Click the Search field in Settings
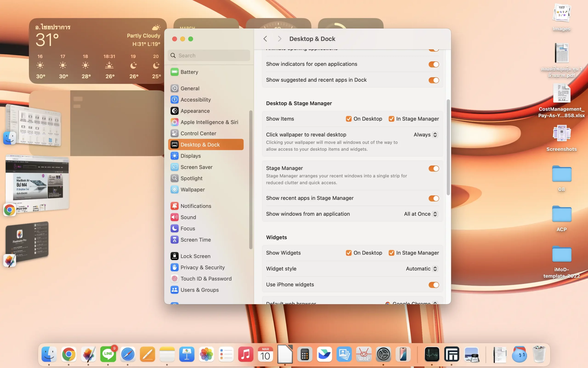The height and width of the screenshot is (368, 588). pyautogui.click(x=209, y=56)
